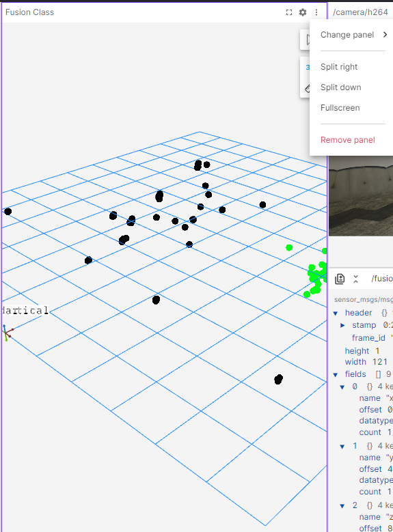Viewport: 393px width, 532px height.
Task: Toggle the 3D view mode button
Action: coord(307,67)
